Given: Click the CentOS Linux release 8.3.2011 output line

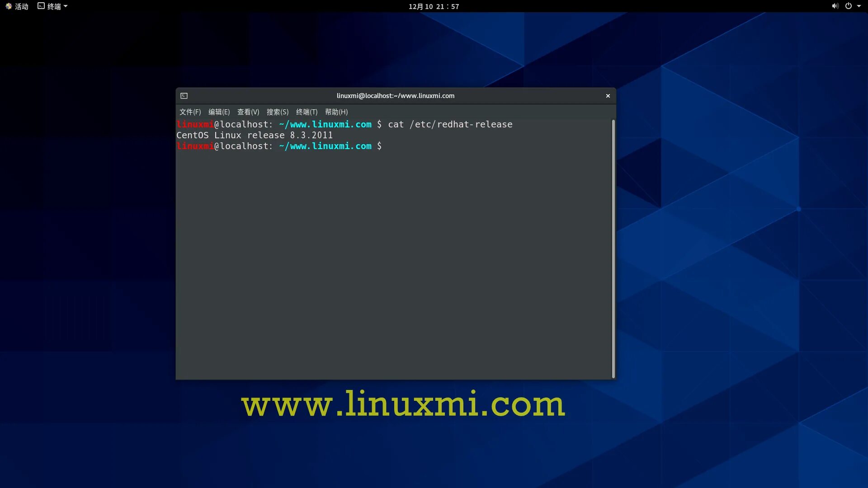Looking at the screenshot, I should coord(254,136).
